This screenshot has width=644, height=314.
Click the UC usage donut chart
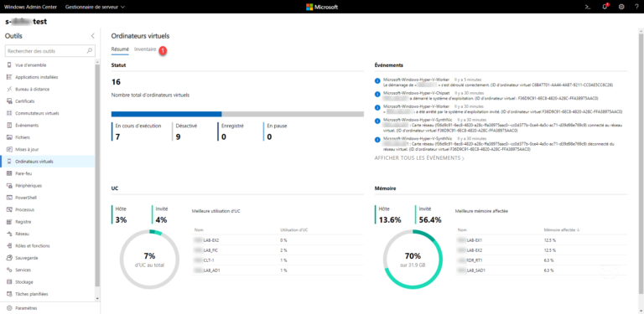pos(149,259)
